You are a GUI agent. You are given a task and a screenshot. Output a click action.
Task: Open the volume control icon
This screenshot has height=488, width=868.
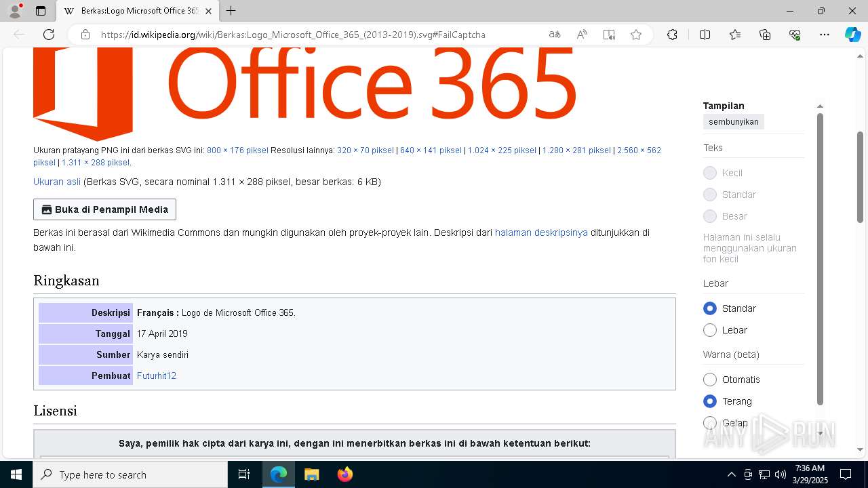[780, 474]
